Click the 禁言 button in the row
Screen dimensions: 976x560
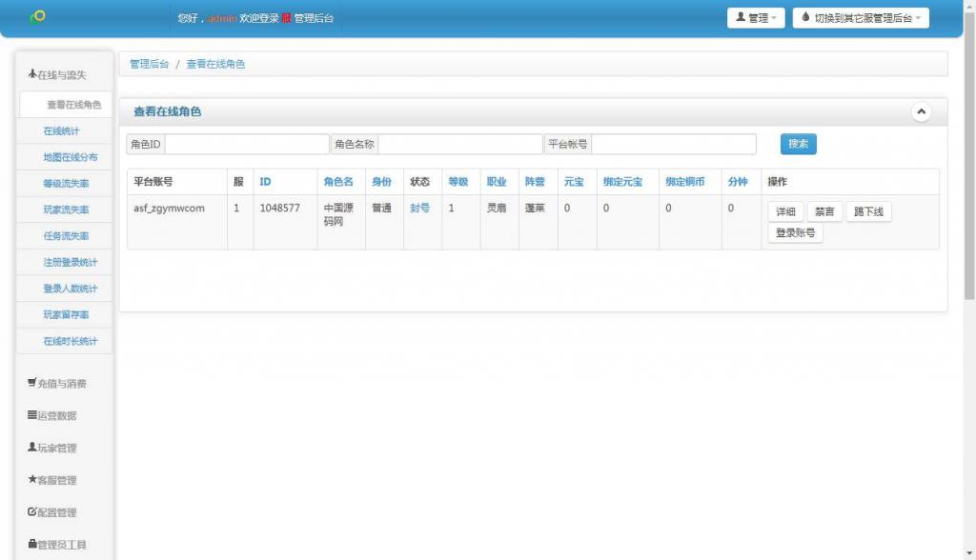pyautogui.click(x=823, y=211)
